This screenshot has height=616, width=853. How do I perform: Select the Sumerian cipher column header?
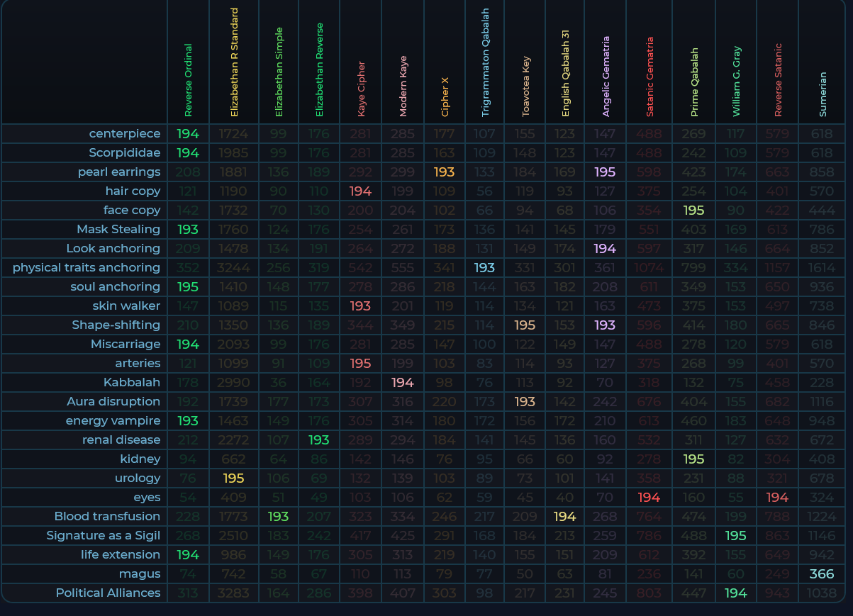823,94
